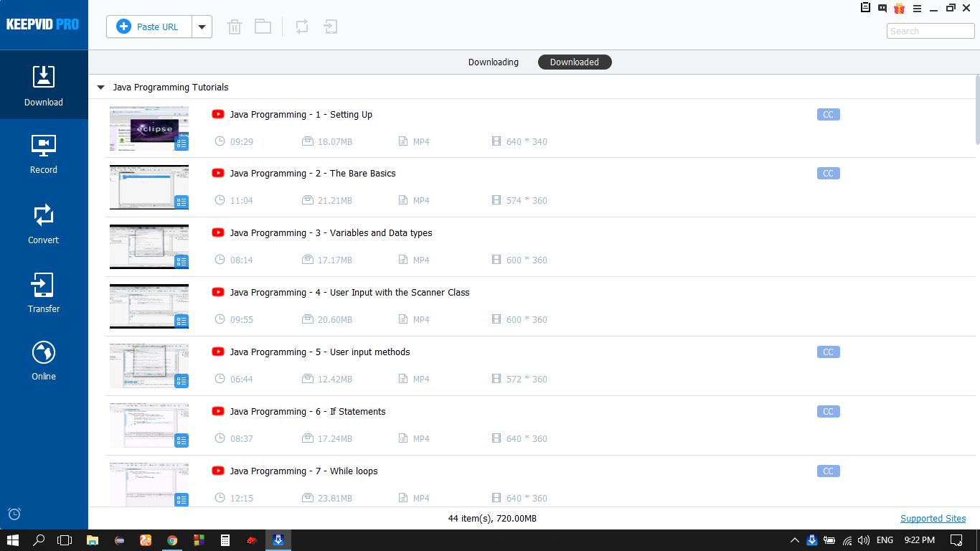Open thumbnail of Java Programming 2 Bare Basics
The width and height of the screenshot is (980, 551).
pos(149,187)
